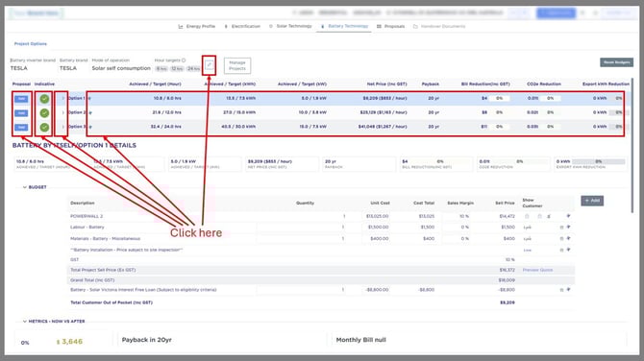Go to the Proposals tab
Image resolution: width=644 pixels, height=361 pixels.
tap(390, 26)
